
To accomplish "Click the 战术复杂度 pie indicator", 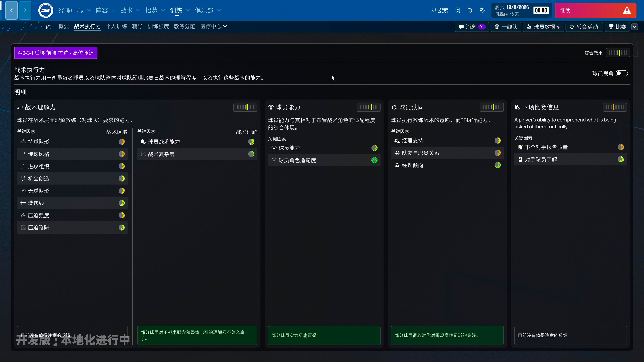I will (251, 154).
